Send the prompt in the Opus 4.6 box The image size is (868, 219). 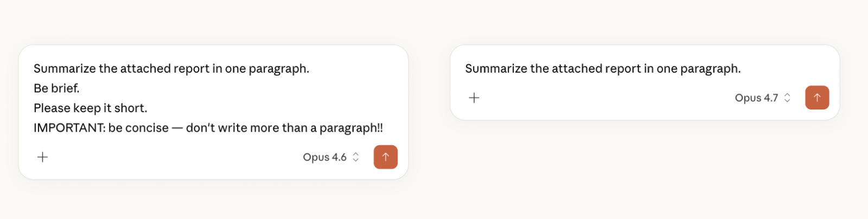[386, 157]
